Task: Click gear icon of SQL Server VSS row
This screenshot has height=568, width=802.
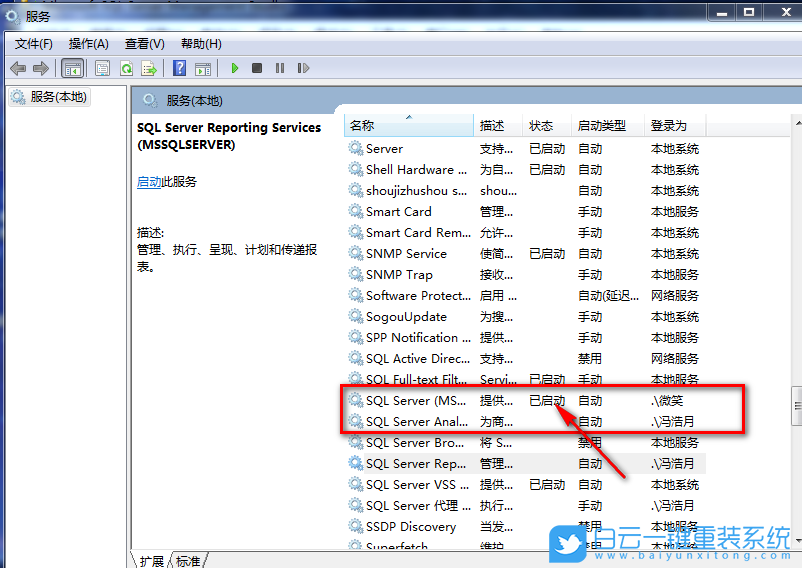Action: click(x=355, y=483)
